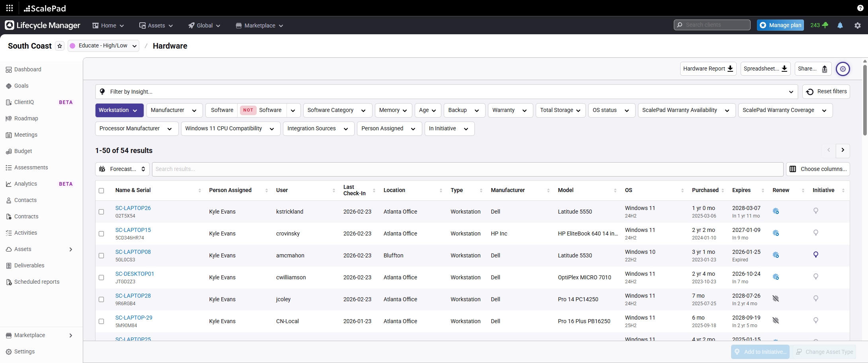Open the Roadmap sidebar item
The width and height of the screenshot is (868, 363).
tap(26, 118)
